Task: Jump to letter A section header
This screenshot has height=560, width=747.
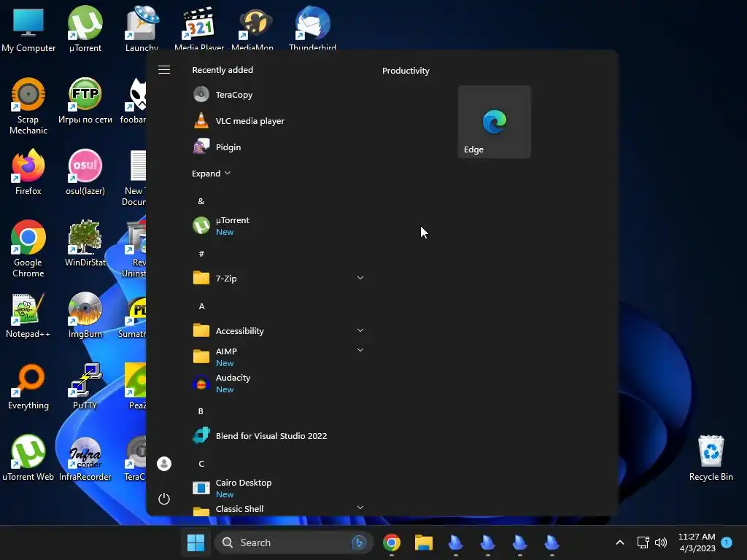Action: (x=201, y=306)
